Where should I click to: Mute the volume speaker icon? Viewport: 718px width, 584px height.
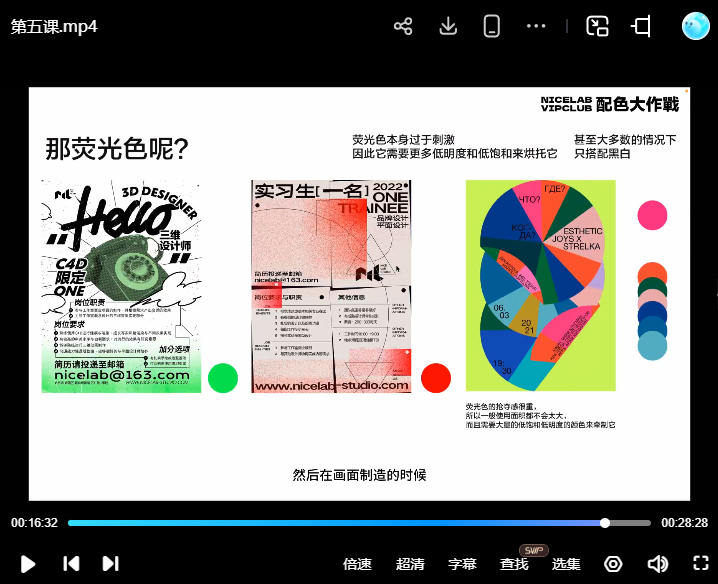coord(657,564)
